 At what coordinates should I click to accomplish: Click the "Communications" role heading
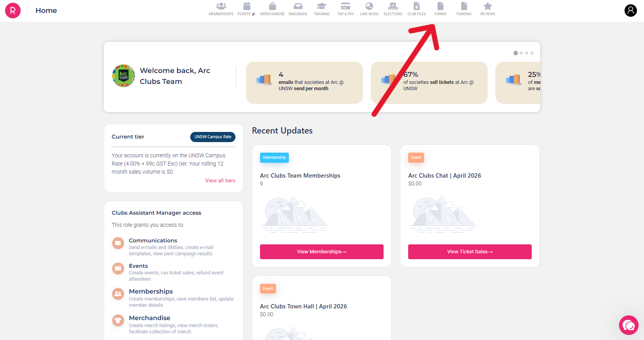pos(153,240)
